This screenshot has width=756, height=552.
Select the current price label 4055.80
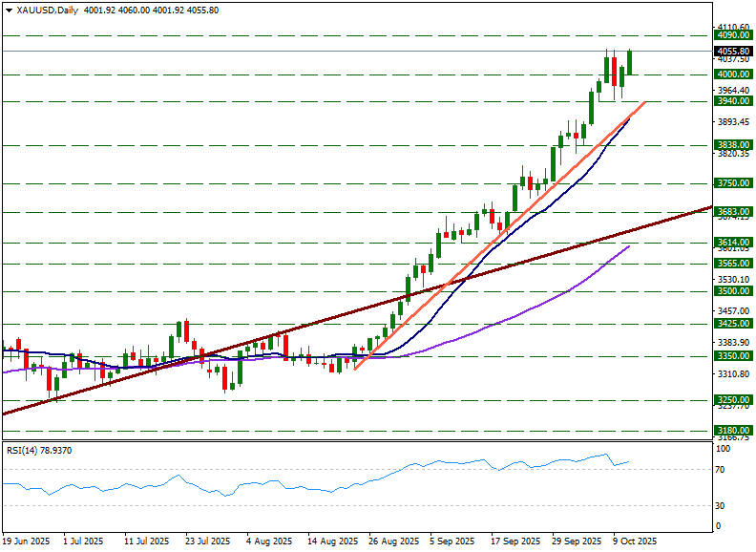coord(732,51)
